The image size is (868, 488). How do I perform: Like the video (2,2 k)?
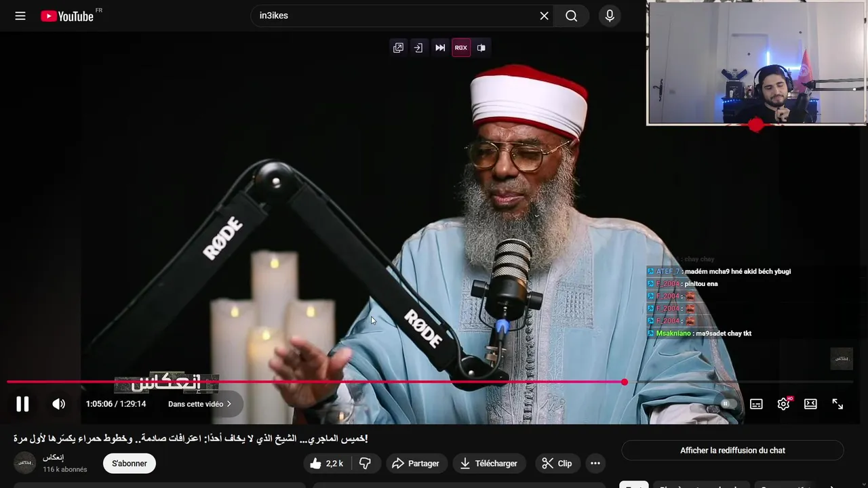[327, 464]
